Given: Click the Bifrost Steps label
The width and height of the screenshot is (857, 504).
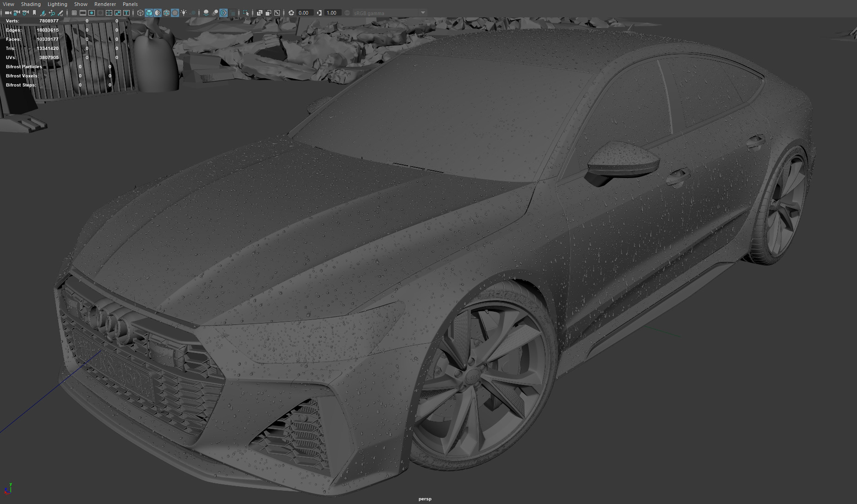Looking at the screenshot, I should [x=21, y=85].
